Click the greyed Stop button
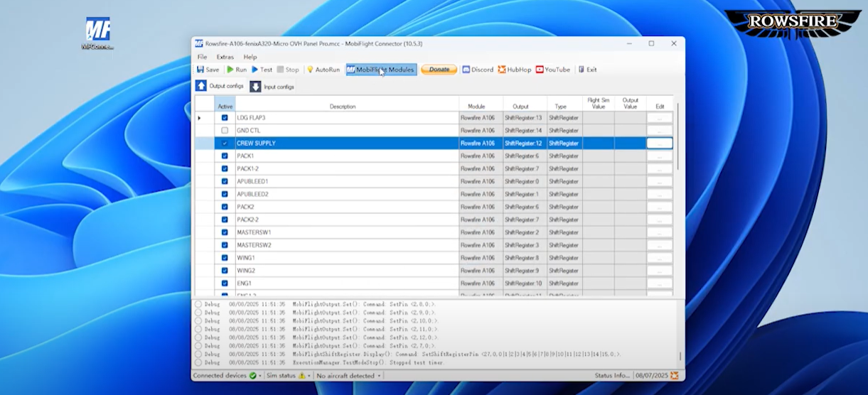This screenshot has height=395, width=868. (x=288, y=70)
